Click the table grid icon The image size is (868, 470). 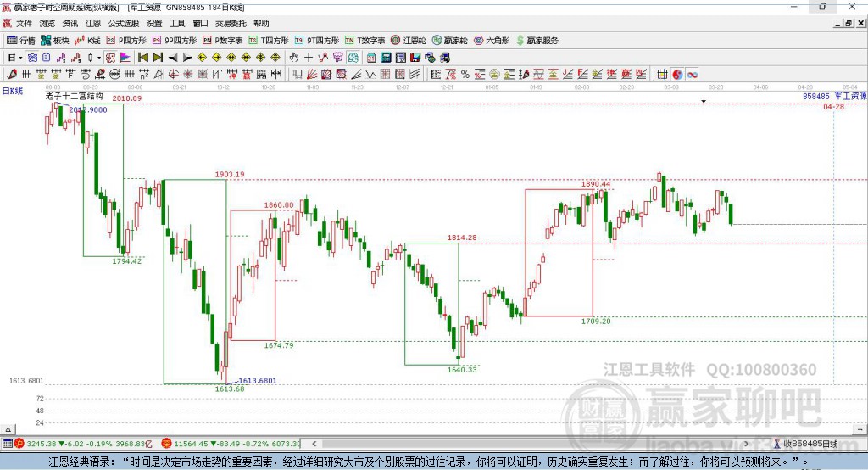click(x=662, y=75)
